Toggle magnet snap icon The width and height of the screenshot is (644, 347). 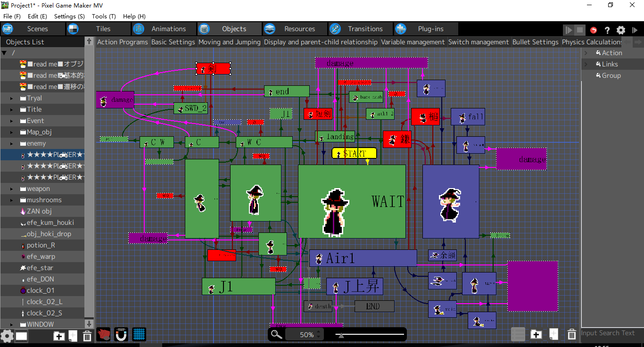(121, 334)
